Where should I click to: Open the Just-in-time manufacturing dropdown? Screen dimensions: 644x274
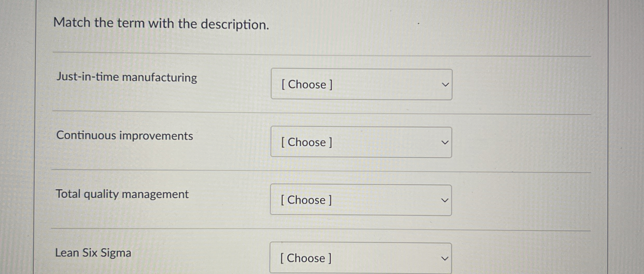coord(361,84)
